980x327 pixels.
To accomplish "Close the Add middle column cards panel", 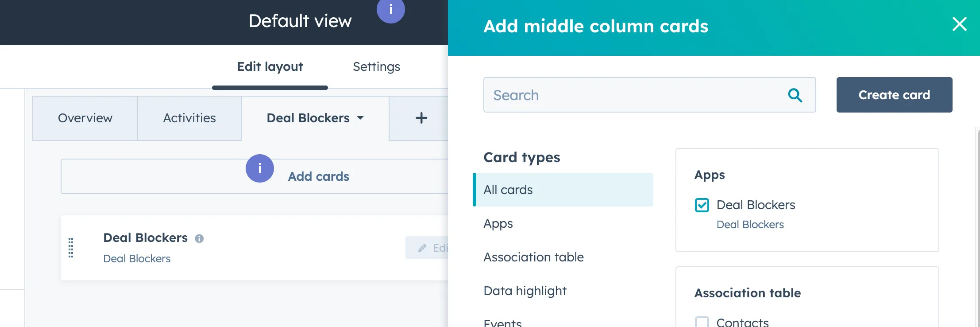I will [x=959, y=24].
